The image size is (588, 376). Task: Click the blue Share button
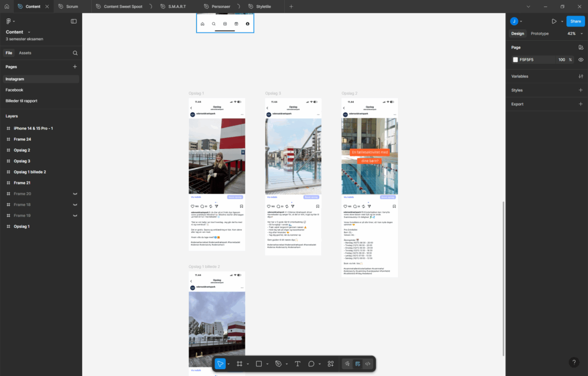(x=575, y=21)
